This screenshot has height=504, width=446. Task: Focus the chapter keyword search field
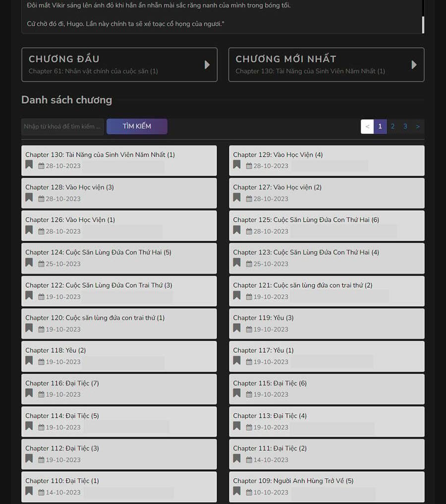click(62, 126)
